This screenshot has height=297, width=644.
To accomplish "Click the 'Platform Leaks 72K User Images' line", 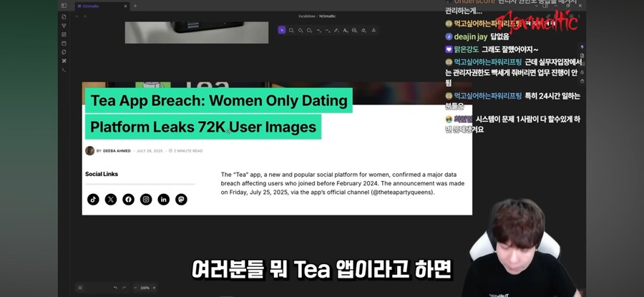I will tap(203, 127).
